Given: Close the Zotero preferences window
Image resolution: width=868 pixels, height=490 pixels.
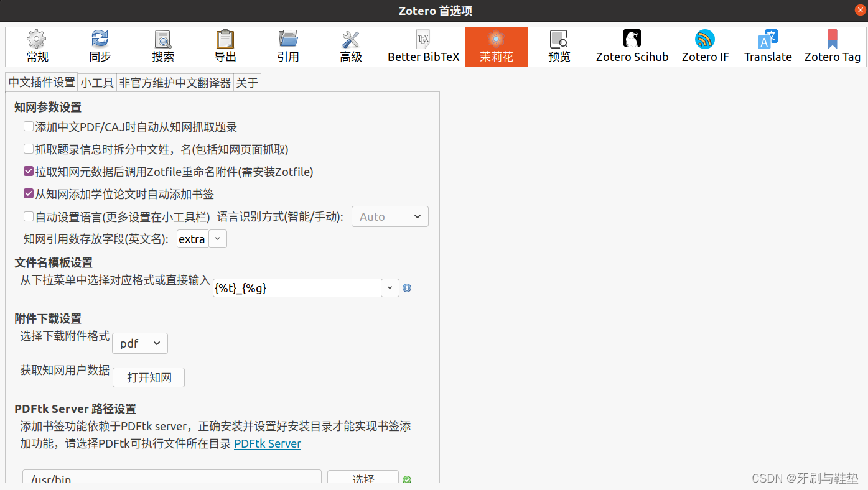Looking at the screenshot, I should coord(860,10).
